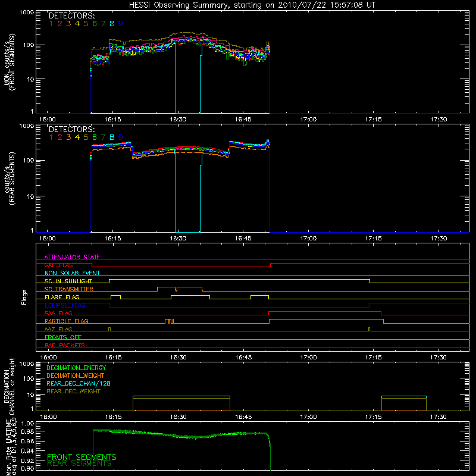This screenshot has height=476, width=476.
Task: Select orange detector 3 in the front segments legend
Action: point(68,24)
